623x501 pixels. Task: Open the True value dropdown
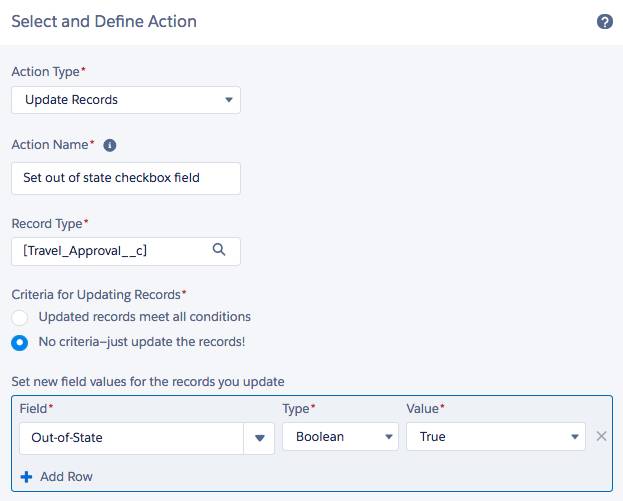(x=496, y=437)
